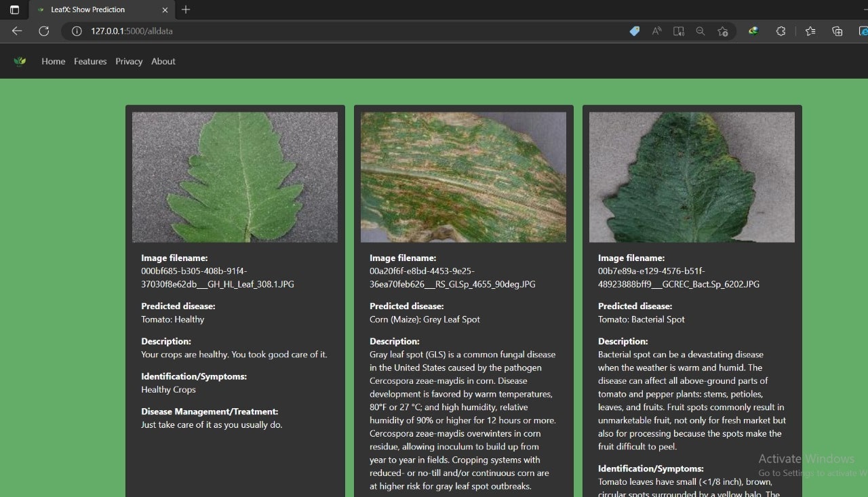Image resolution: width=868 pixels, height=497 pixels.
Task: Open the Features navbar link
Action: coord(90,62)
